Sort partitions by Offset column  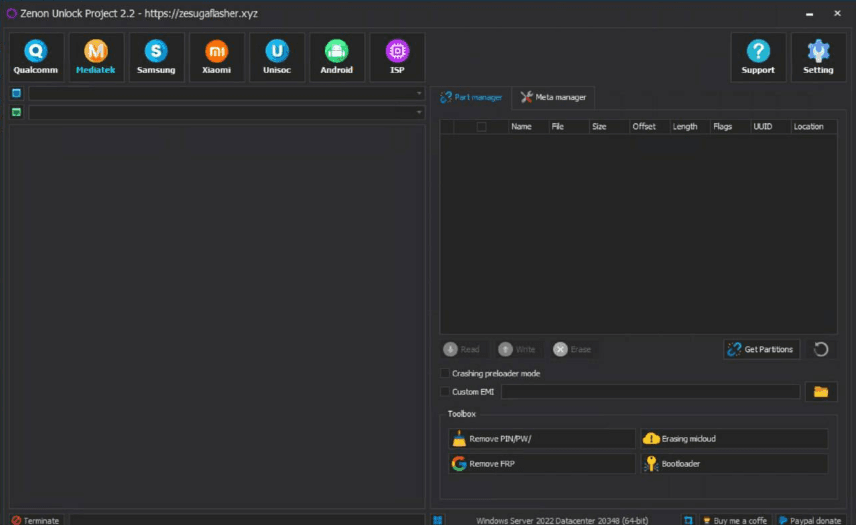[x=650, y=127]
